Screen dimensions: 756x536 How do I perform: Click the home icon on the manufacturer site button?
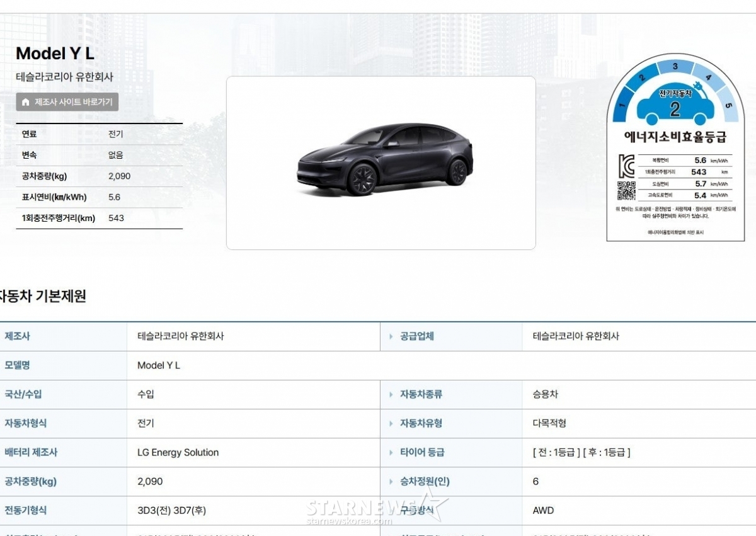tap(26, 102)
